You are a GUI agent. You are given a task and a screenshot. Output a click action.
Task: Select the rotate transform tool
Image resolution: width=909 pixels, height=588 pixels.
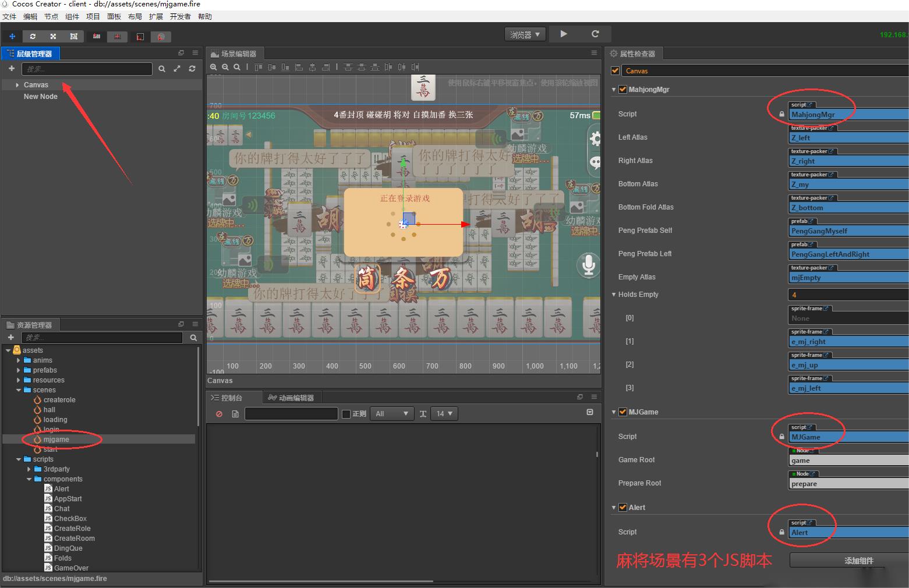tap(33, 36)
